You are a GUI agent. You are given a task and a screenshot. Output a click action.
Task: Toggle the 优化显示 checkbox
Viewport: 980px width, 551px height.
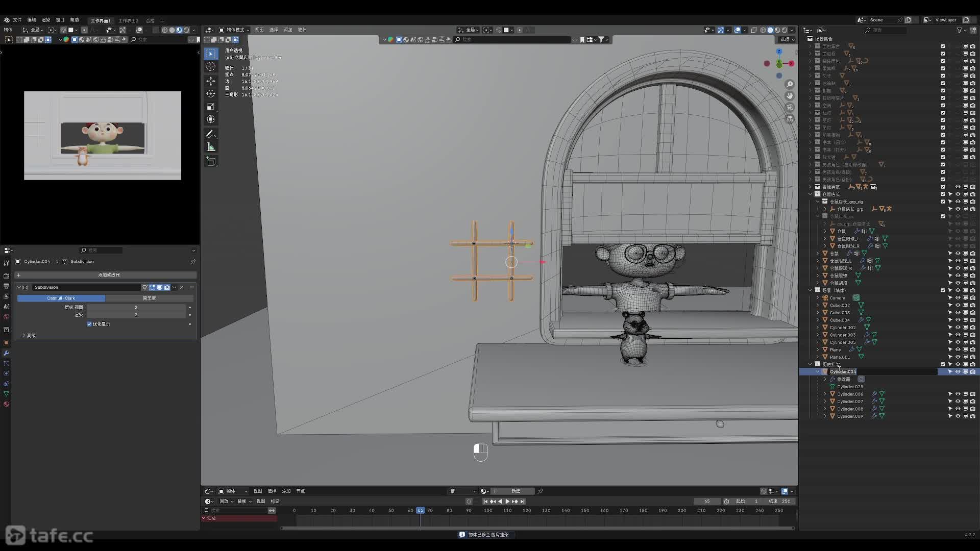point(89,324)
